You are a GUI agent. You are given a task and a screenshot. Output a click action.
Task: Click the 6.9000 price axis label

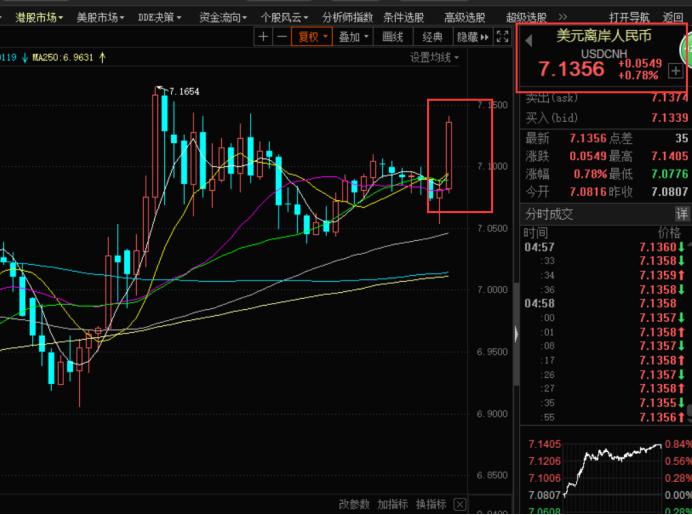(x=492, y=414)
